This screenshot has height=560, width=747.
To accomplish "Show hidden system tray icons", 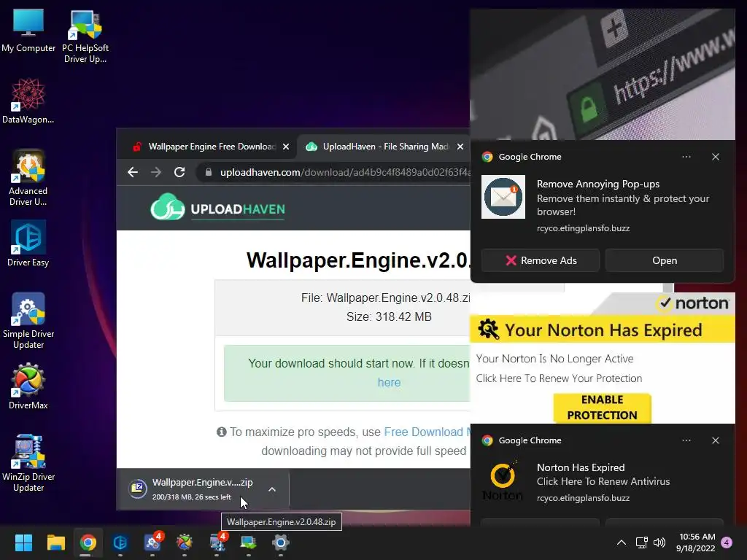I will [x=622, y=542].
